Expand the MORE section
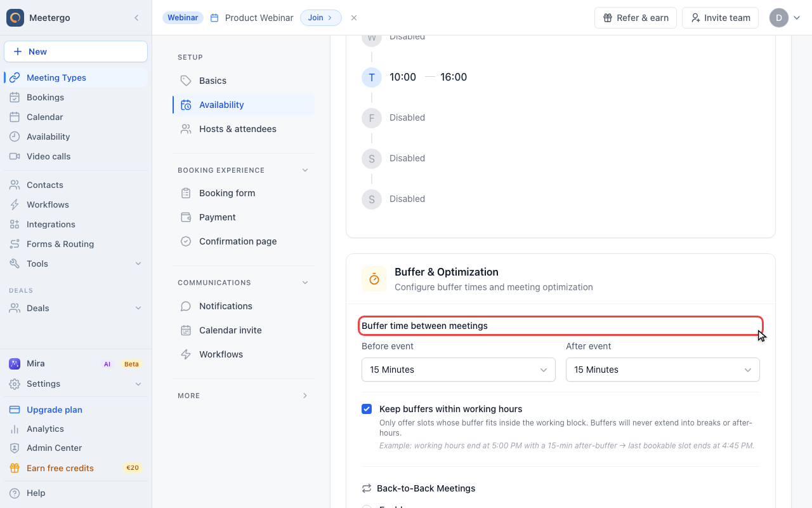Image resolution: width=812 pixels, height=508 pixels. 243,396
